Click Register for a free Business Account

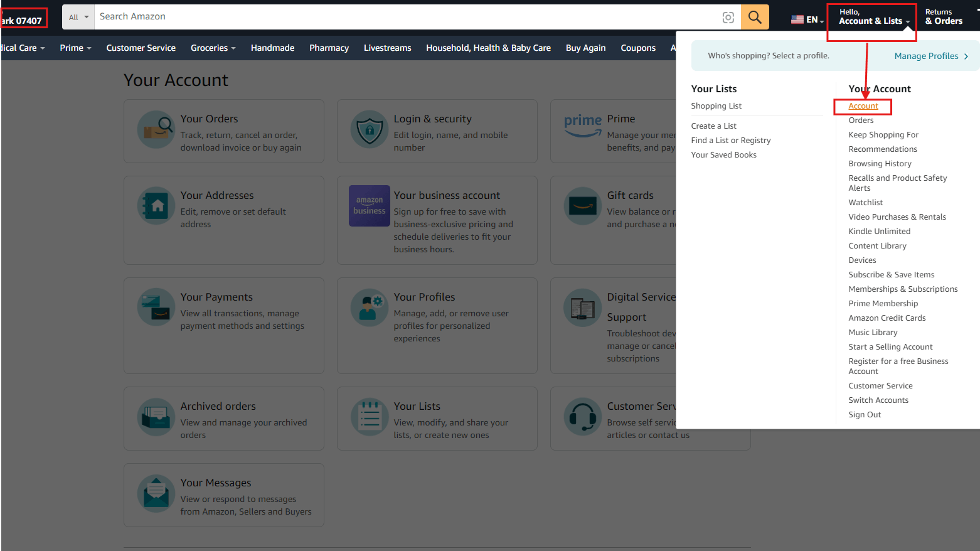898,366
